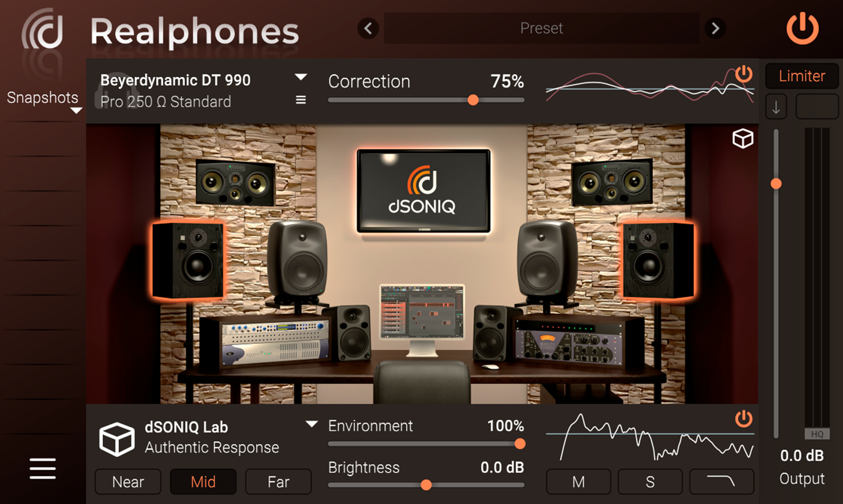Enable the Limiter button
This screenshot has height=504, width=843.
(802, 76)
